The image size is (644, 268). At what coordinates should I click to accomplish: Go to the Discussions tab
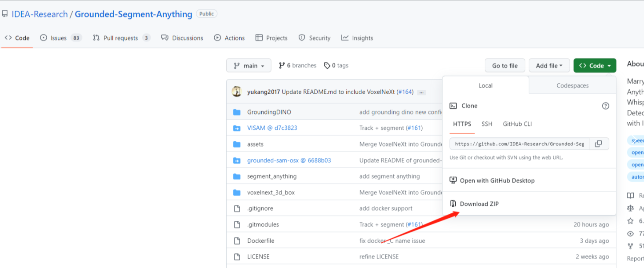(x=182, y=38)
